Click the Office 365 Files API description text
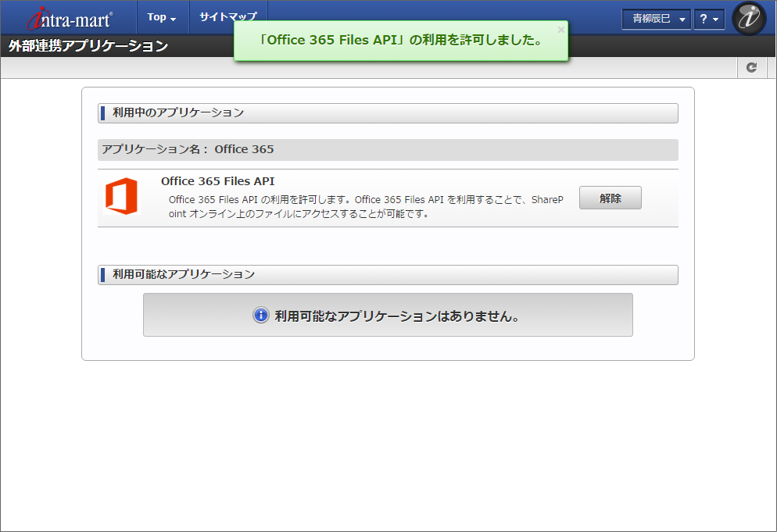 tap(366, 206)
